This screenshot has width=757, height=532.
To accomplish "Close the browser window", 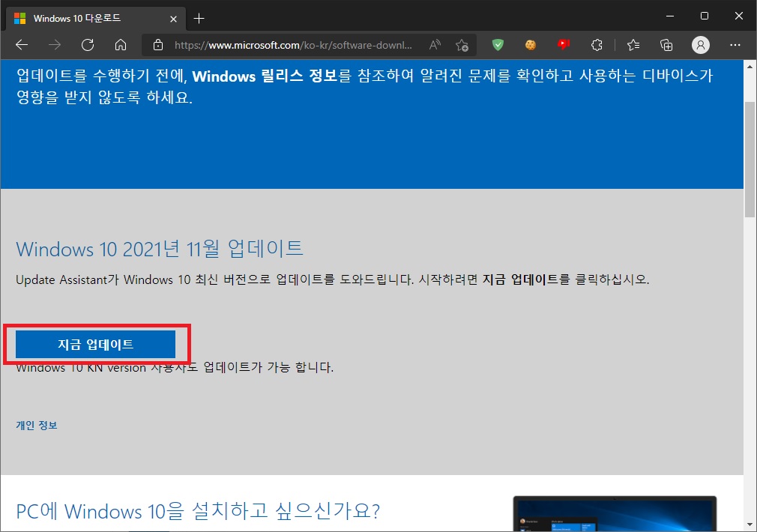I will point(739,16).
